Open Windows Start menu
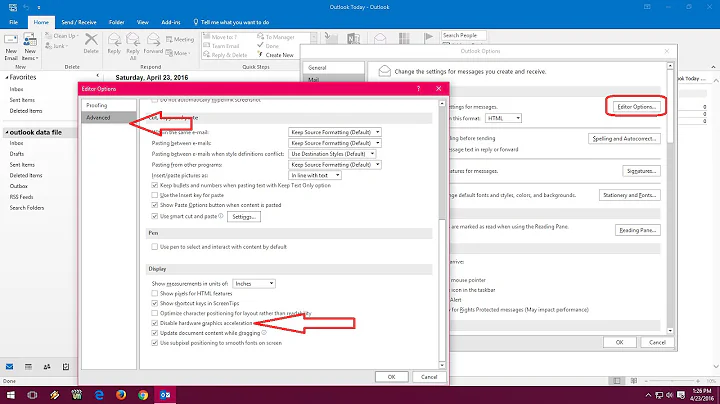The height and width of the screenshot is (404, 720). coord(11,395)
